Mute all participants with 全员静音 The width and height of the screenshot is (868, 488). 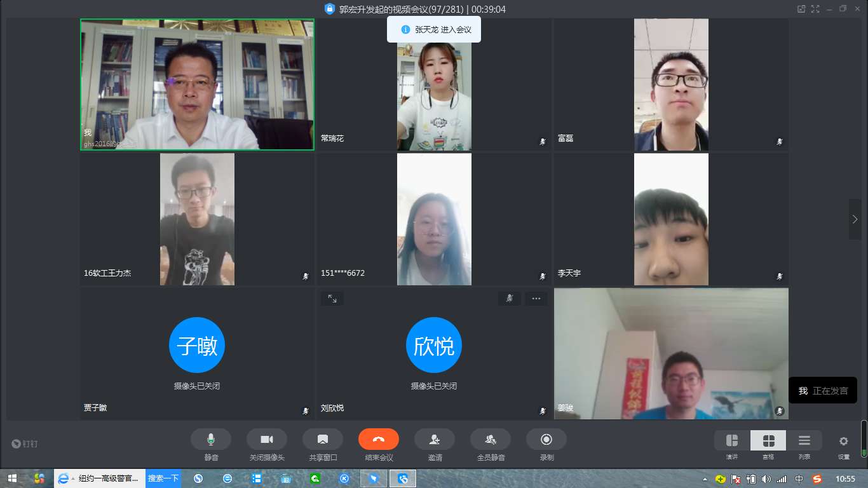pyautogui.click(x=491, y=440)
